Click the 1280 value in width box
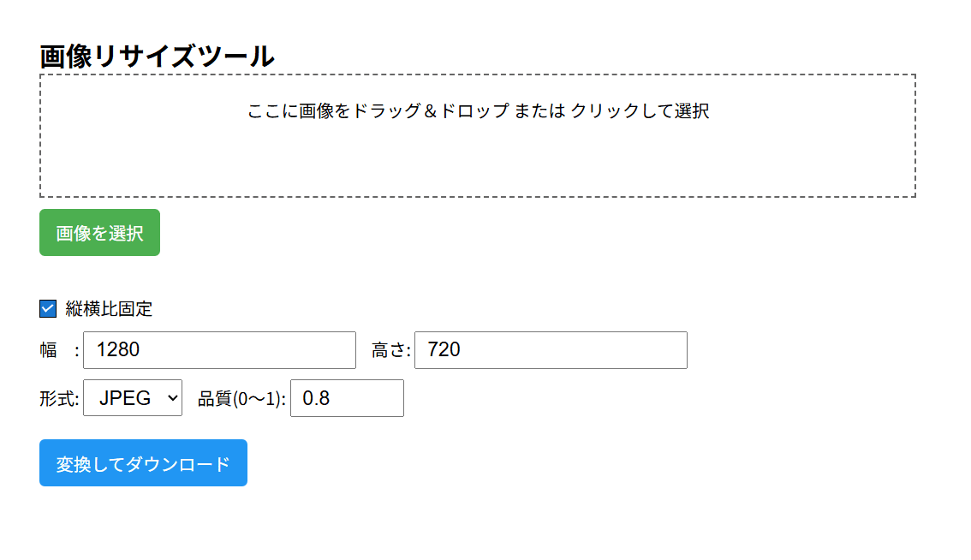The image size is (971, 560). point(118,350)
